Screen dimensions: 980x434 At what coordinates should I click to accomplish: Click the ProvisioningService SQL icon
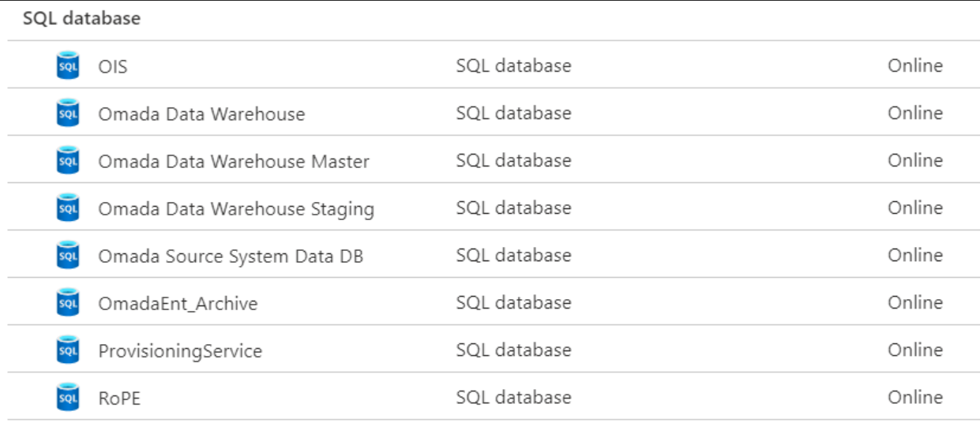[x=69, y=350]
